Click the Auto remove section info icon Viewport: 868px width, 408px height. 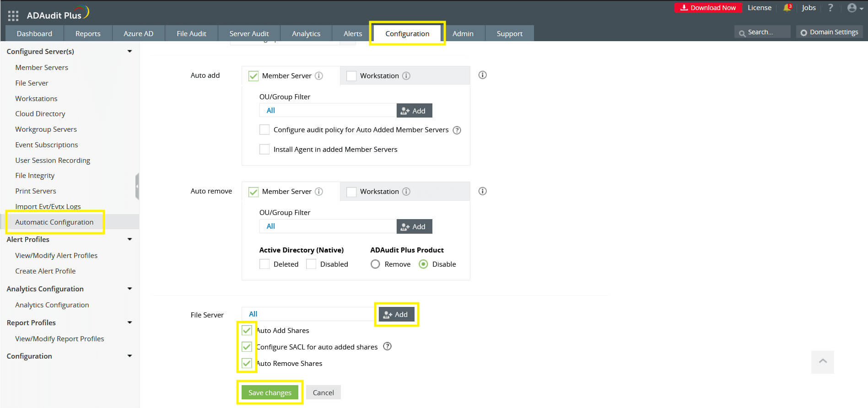tap(482, 191)
